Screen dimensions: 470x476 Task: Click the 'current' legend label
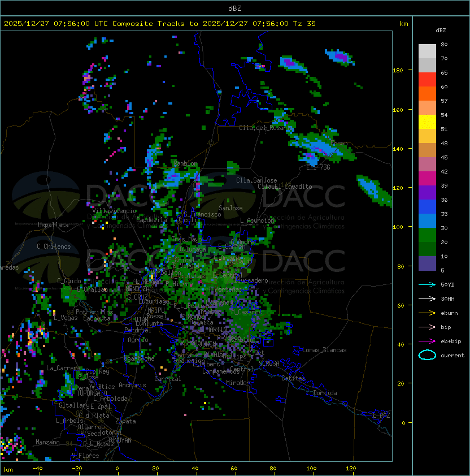point(452,356)
